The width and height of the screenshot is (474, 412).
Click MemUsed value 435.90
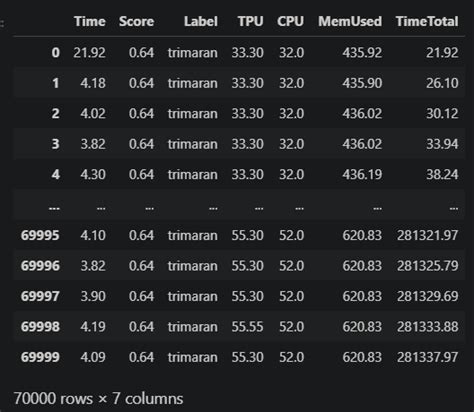click(362, 83)
